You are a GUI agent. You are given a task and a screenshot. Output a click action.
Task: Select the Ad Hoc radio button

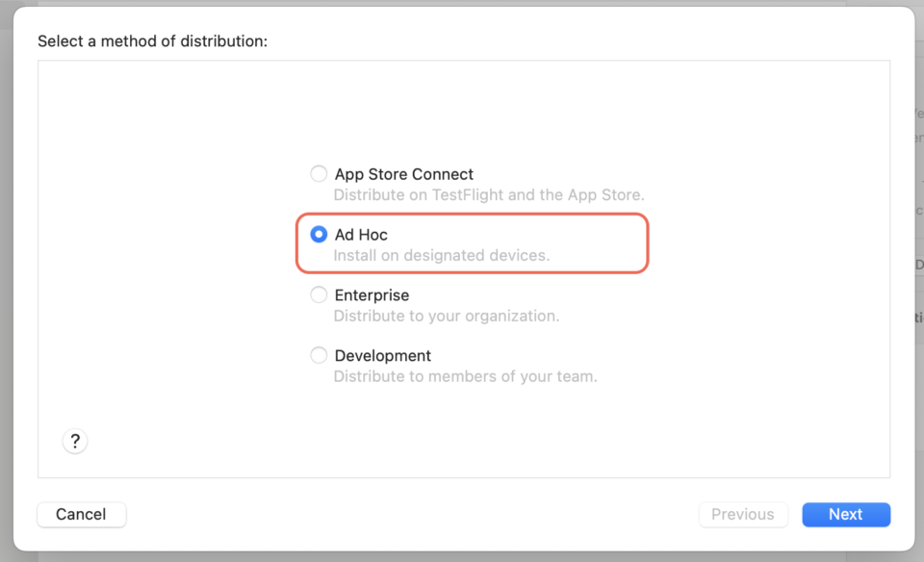[319, 234]
